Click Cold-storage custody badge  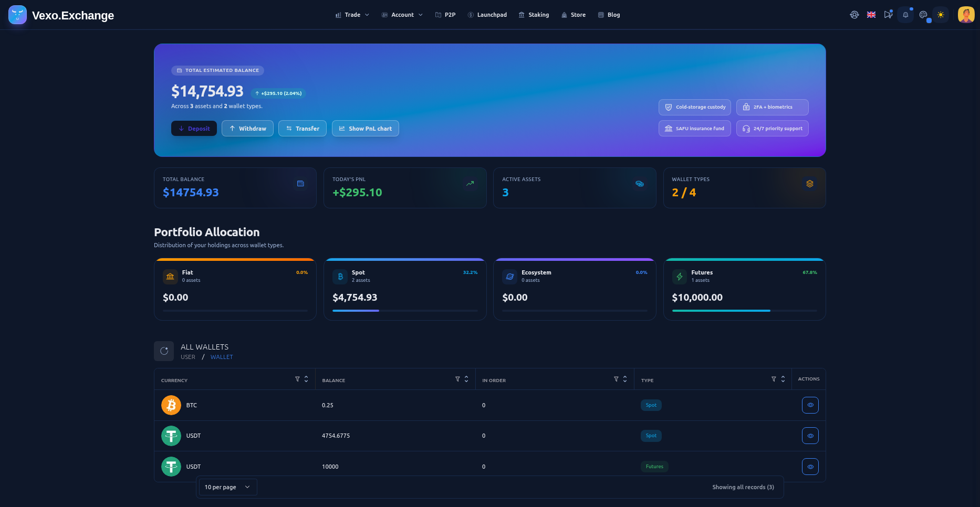tap(695, 107)
